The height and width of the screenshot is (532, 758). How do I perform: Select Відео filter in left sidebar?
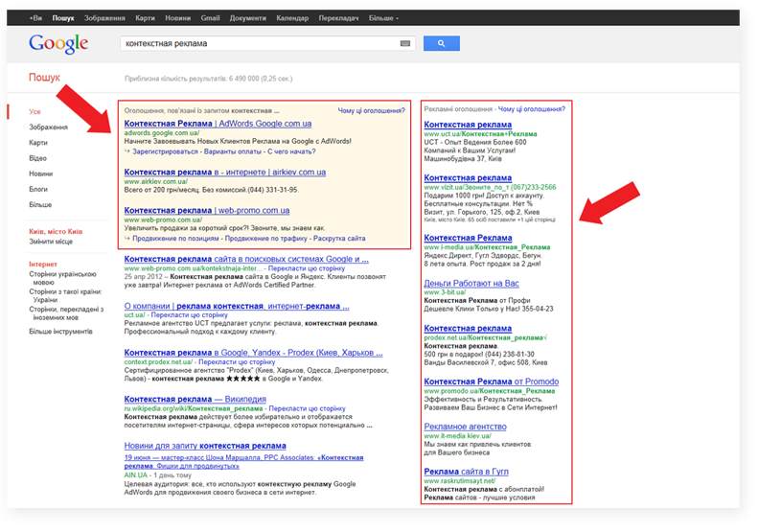click(x=37, y=158)
